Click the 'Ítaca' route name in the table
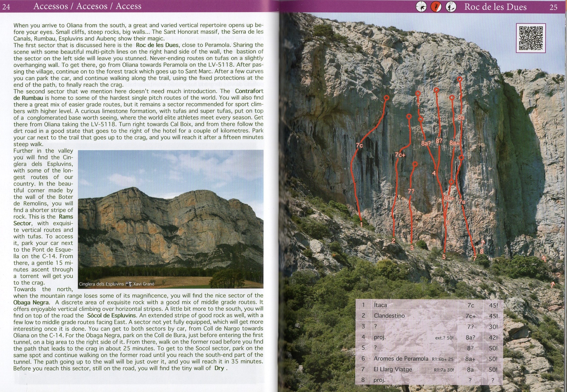 [380, 305]
